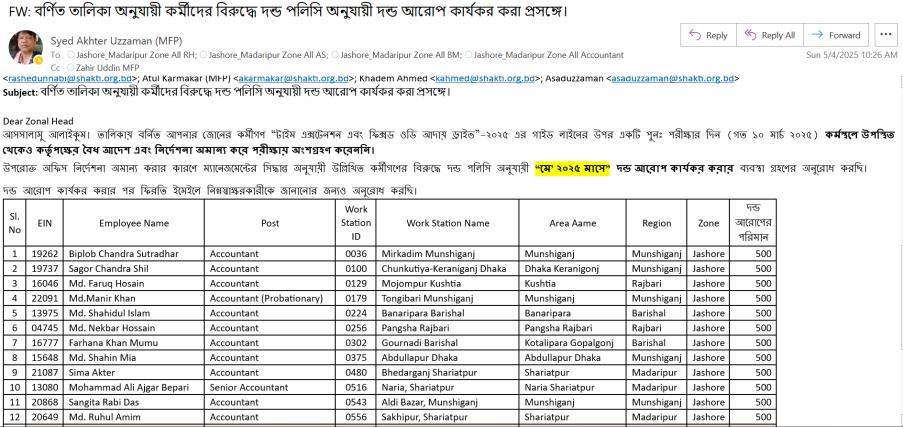Click Banaripara Barishal work station cell

[x=447, y=313]
